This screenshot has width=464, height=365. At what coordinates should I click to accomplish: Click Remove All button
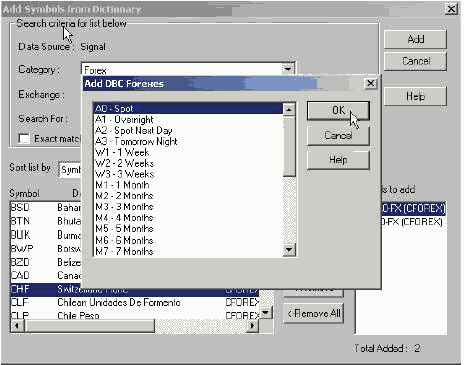(x=313, y=313)
